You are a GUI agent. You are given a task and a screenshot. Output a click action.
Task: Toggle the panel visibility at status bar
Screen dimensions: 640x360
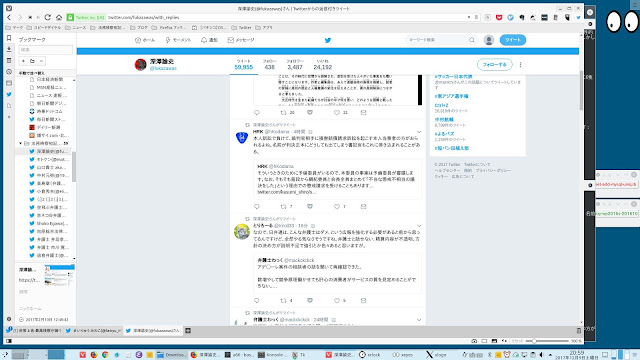[x=9, y=341]
